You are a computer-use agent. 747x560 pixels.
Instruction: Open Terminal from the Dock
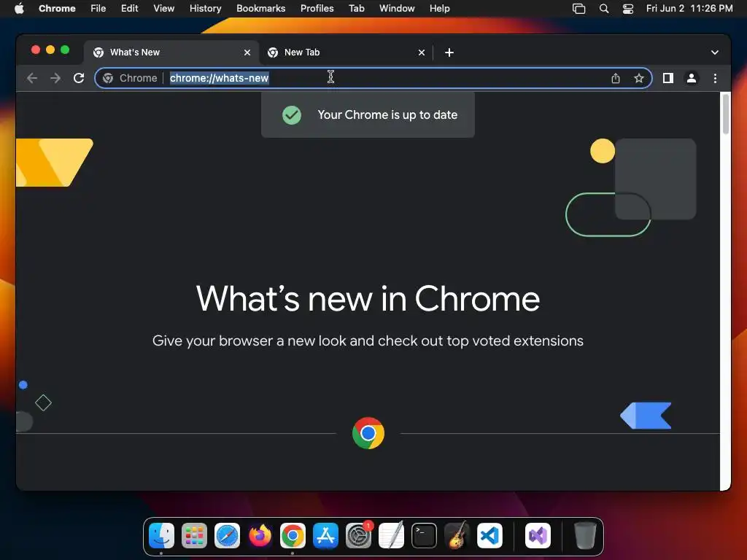pyautogui.click(x=424, y=535)
